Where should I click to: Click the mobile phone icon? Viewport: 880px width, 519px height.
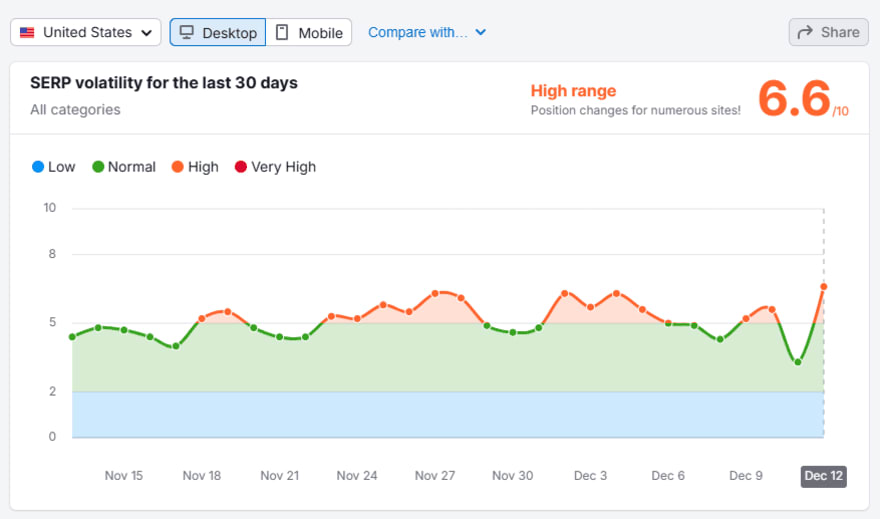coord(282,32)
